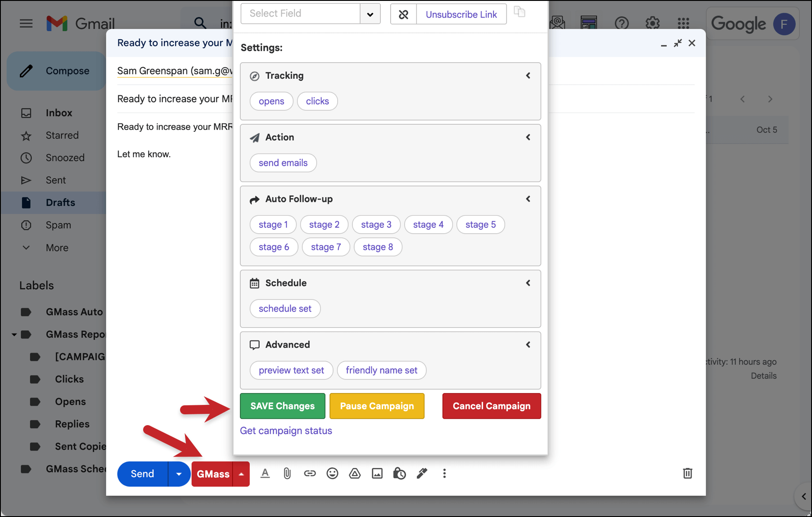The image size is (812, 517).
Task: Click the Get campaign status link
Action: (286, 431)
